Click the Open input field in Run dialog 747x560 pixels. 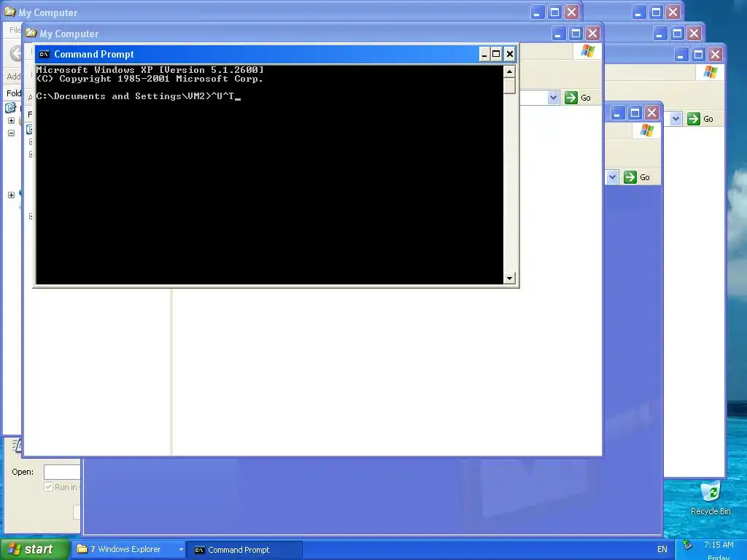point(62,472)
